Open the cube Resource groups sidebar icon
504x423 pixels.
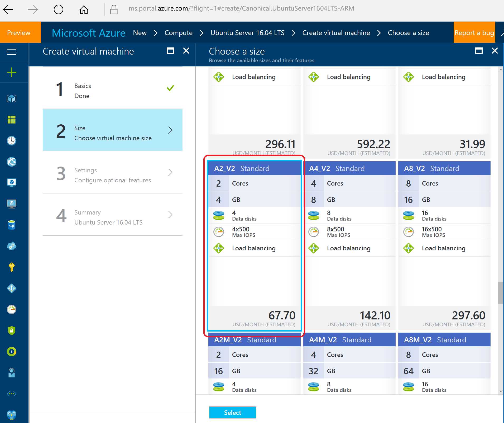[12, 99]
